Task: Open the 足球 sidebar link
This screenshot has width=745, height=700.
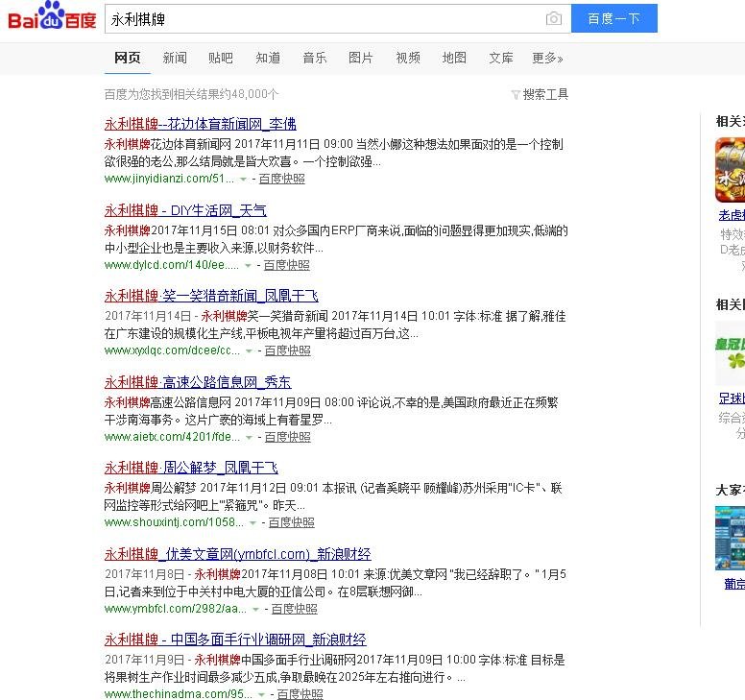Action: tap(732, 398)
